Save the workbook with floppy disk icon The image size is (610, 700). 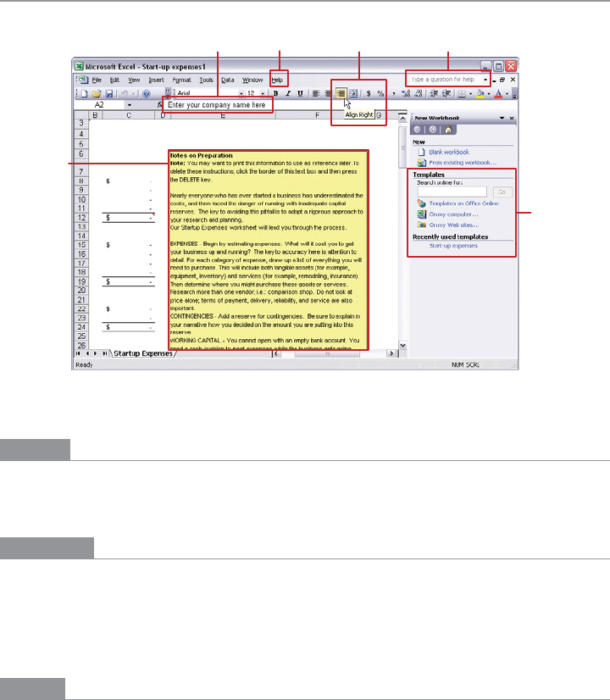[x=109, y=94]
